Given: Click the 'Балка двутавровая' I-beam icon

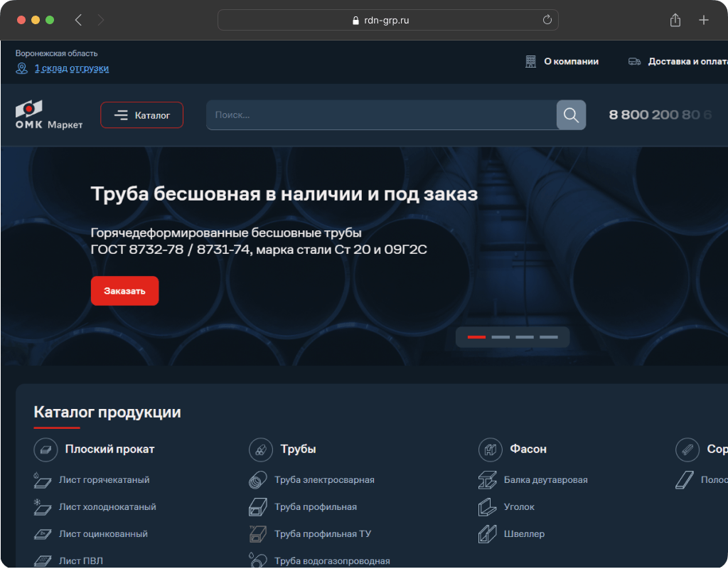Looking at the screenshot, I should point(488,480).
